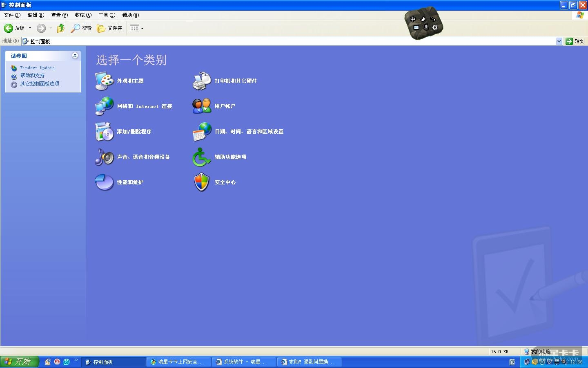Switch to the 求助! 遇到问题操 taskbar button
This screenshot has width=588, height=368.
tap(310, 362)
